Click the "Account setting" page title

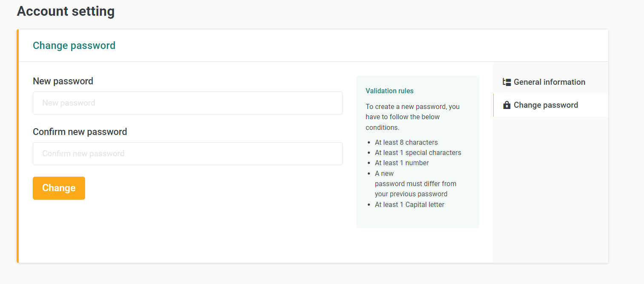click(66, 11)
